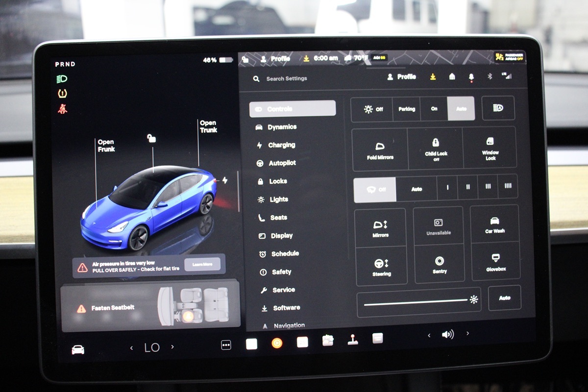This screenshot has width=588, height=392.
Task: Open the Autopilot settings menu
Action: tap(282, 163)
